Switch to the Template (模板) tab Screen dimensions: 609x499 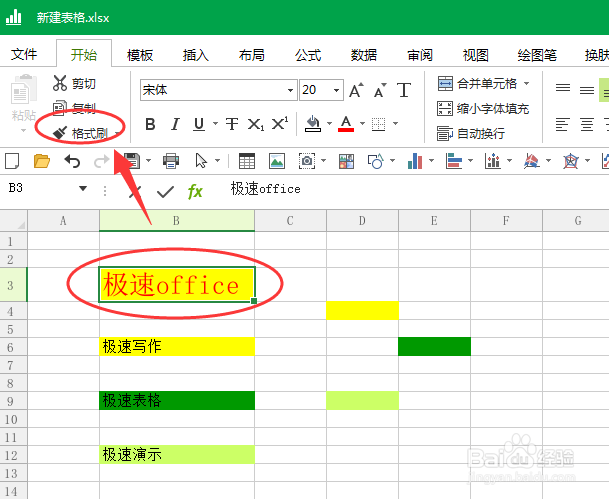pos(140,55)
